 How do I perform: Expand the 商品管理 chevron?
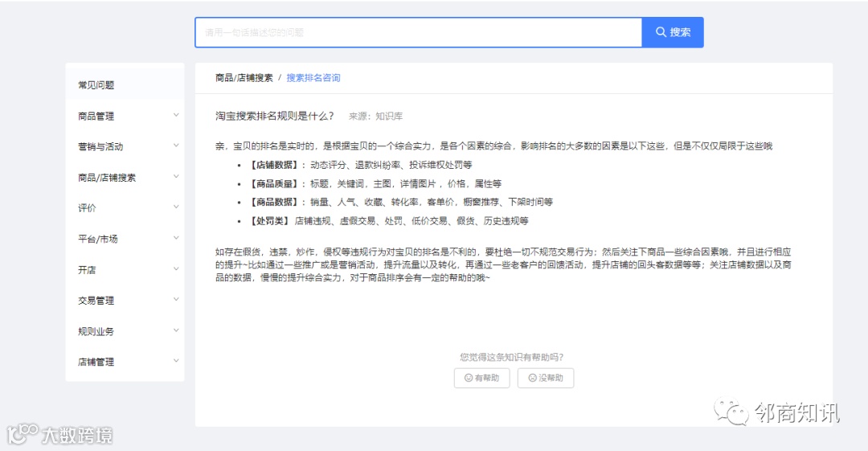point(176,115)
